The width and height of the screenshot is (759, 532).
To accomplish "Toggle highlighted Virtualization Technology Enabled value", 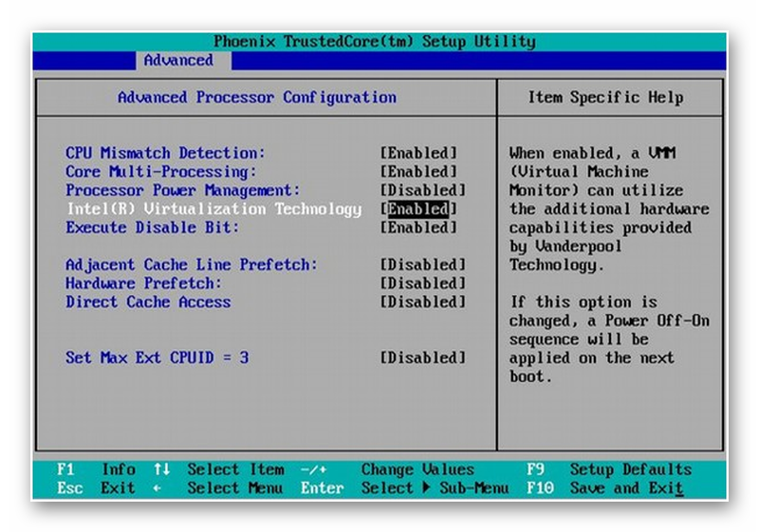I will 418,209.
